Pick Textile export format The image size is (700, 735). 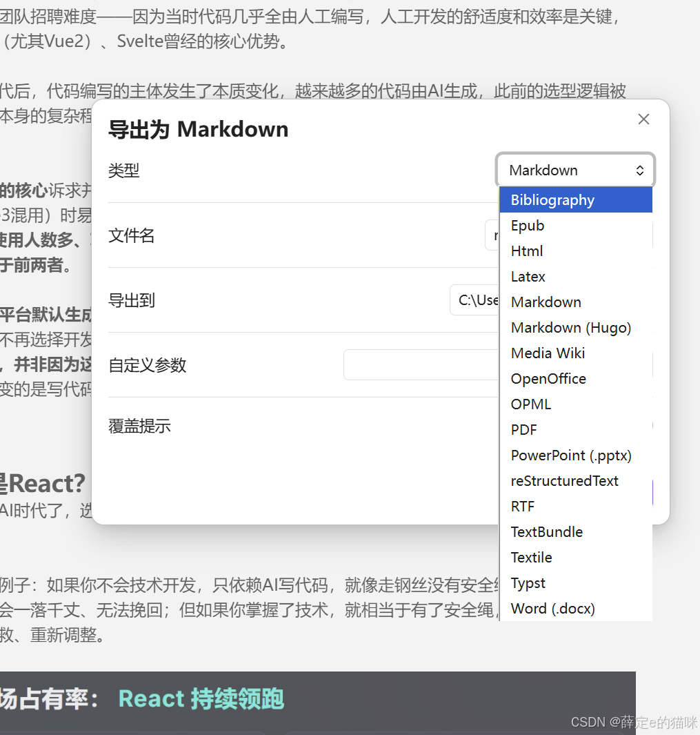coord(576,558)
